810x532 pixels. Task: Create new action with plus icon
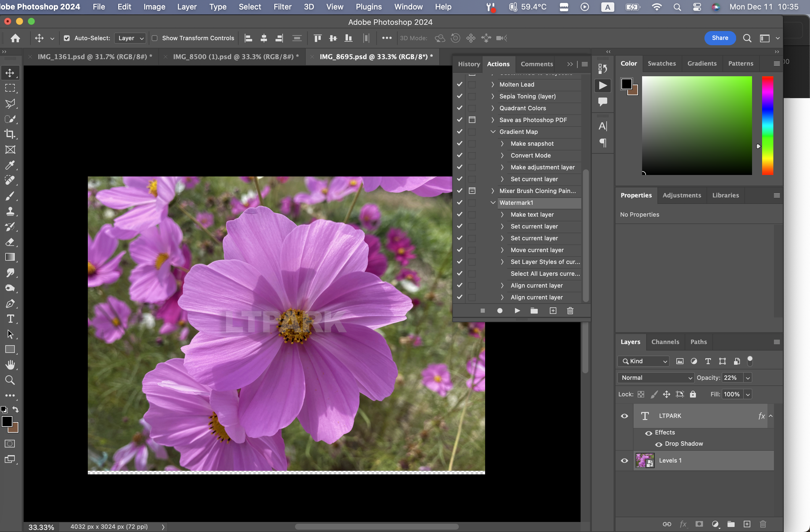pos(553,311)
